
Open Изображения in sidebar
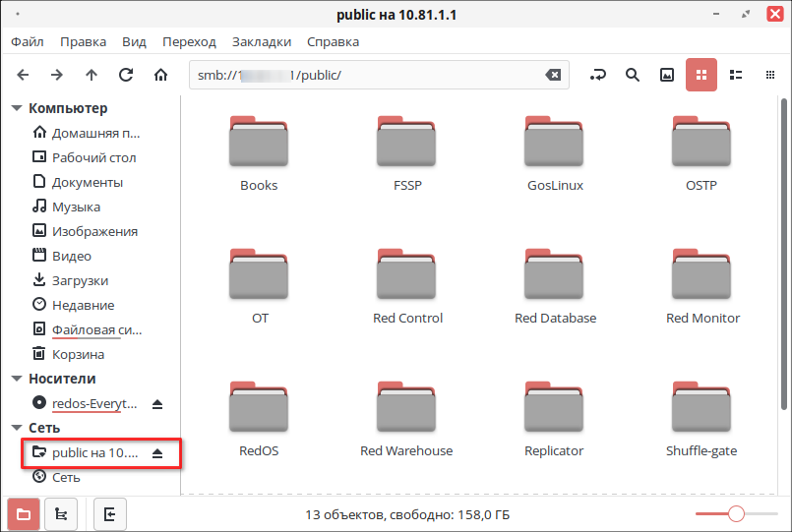85,232
